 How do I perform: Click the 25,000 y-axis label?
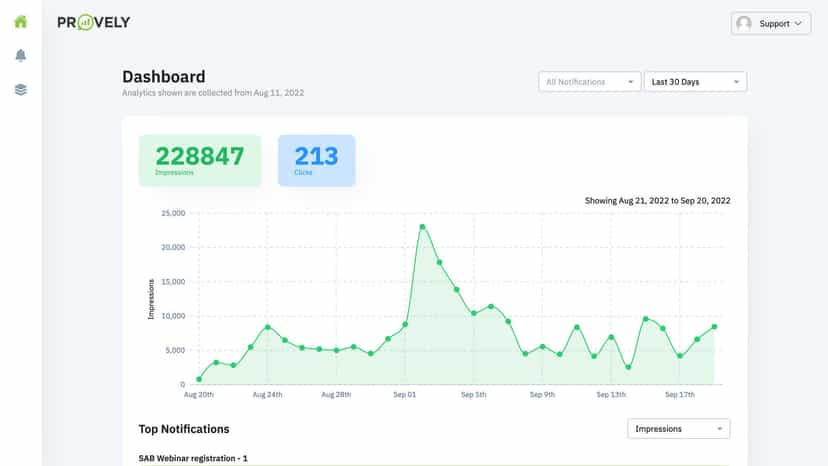(173, 213)
